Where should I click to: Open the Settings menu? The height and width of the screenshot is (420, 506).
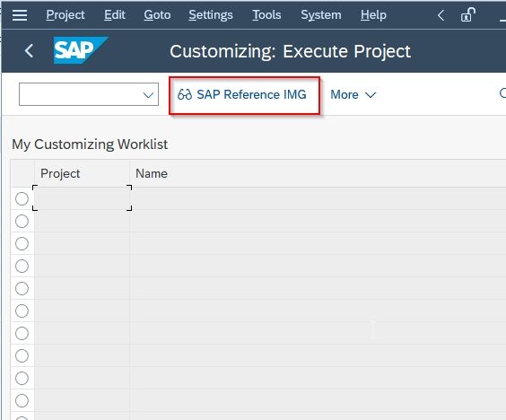211,15
